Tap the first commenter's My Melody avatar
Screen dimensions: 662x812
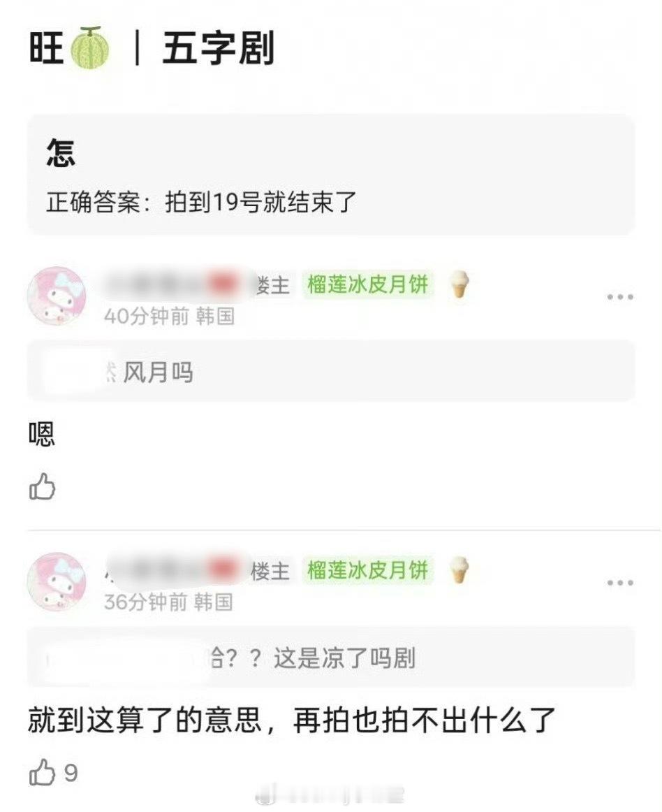pos(57,296)
